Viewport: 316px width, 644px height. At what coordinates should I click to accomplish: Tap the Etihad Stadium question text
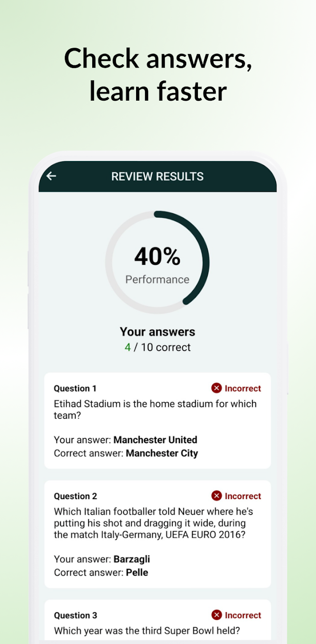coord(155,409)
